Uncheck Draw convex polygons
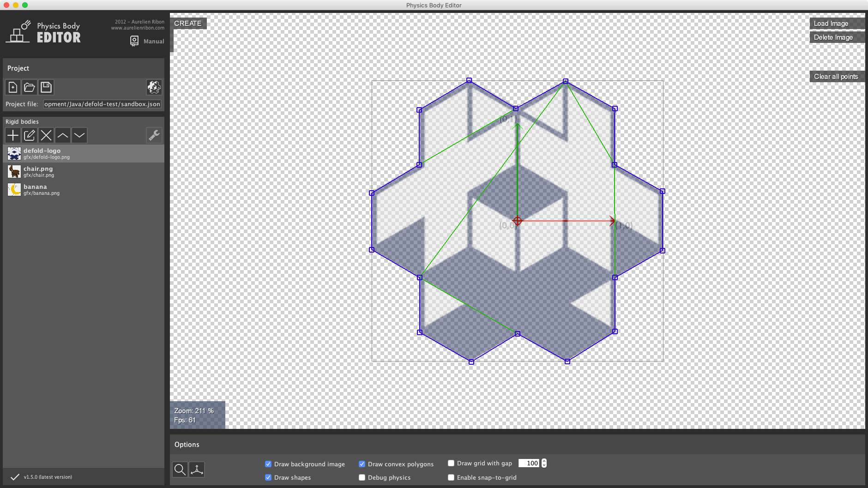Viewport: 868px width, 488px height. pyautogui.click(x=362, y=464)
